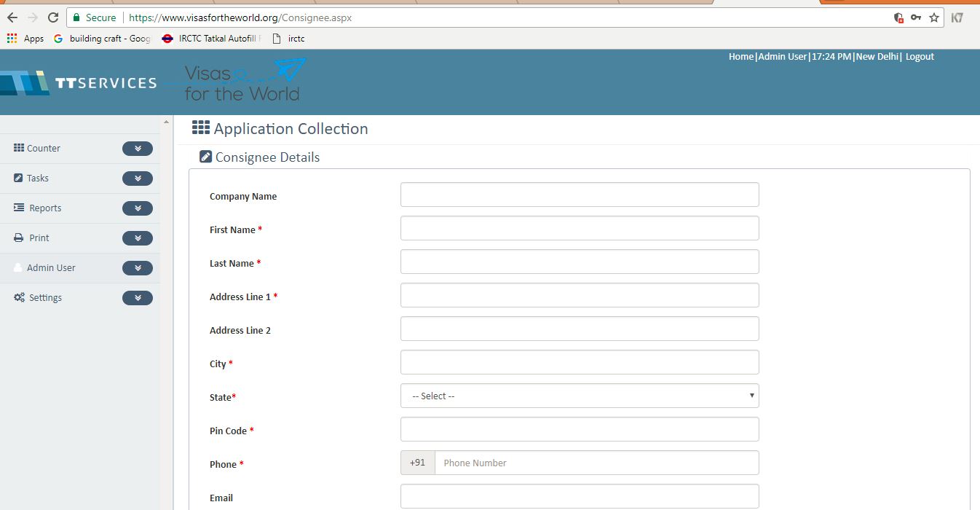
Task: Click into the Company Name field
Action: point(580,195)
